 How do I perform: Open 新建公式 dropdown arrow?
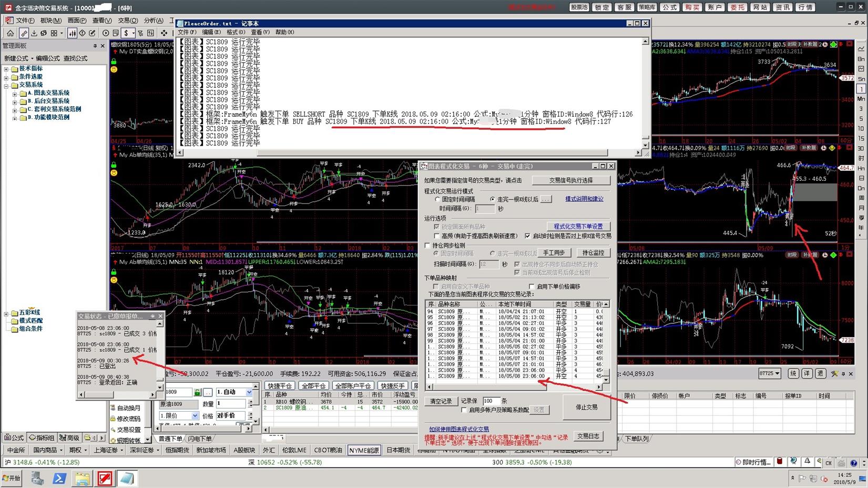pyautogui.click(x=32, y=58)
